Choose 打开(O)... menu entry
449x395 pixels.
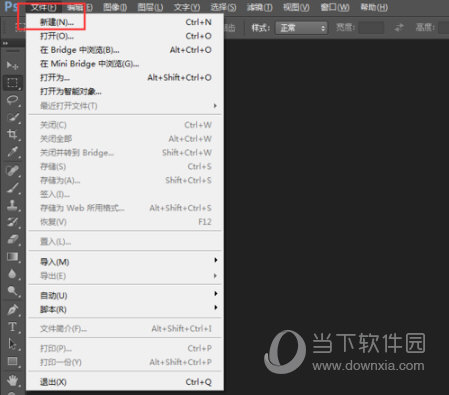point(125,36)
